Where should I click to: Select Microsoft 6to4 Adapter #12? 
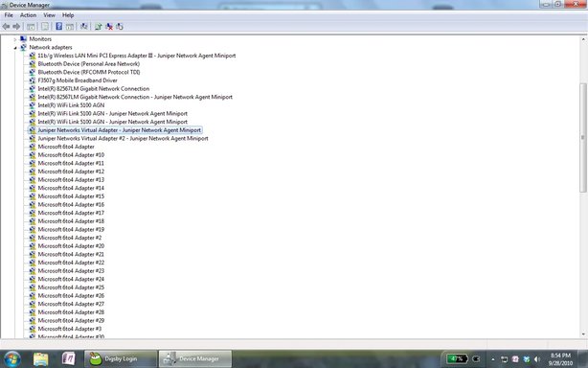[x=71, y=172]
